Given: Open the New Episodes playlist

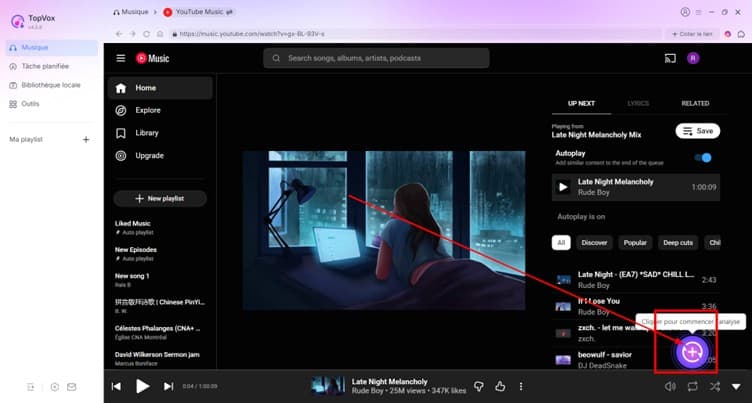Looking at the screenshot, I should coord(160,254).
